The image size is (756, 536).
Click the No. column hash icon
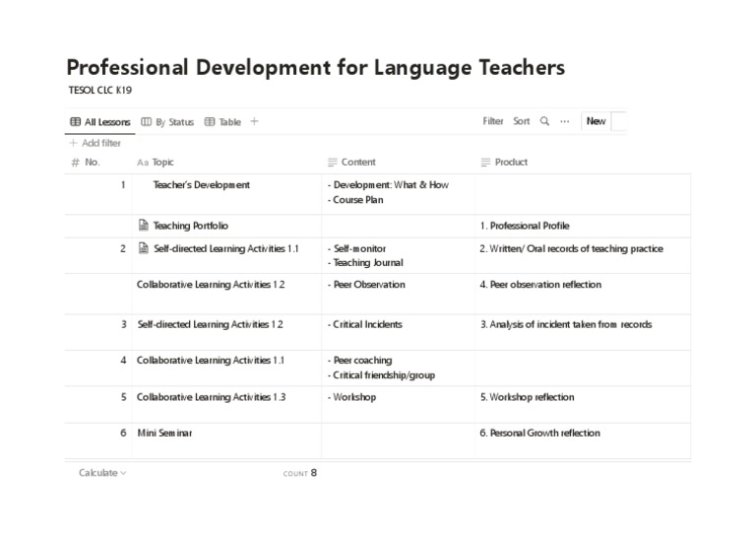coord(75,163)
